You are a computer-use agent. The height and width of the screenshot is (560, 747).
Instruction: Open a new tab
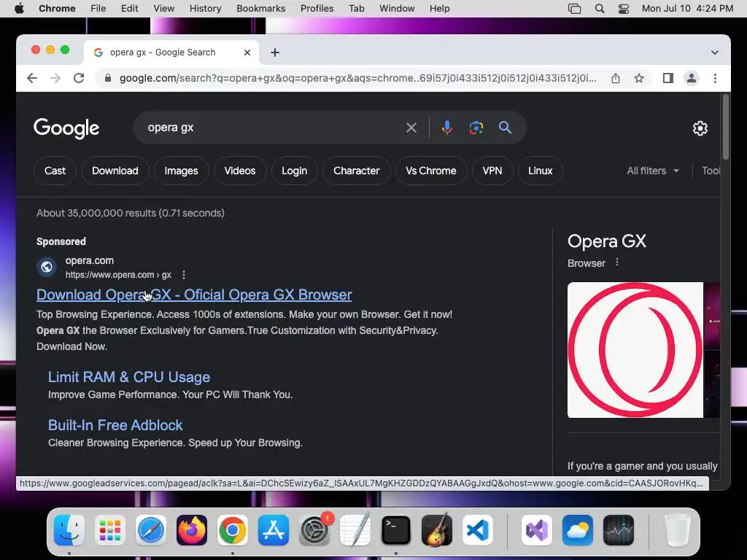point(275,52)
